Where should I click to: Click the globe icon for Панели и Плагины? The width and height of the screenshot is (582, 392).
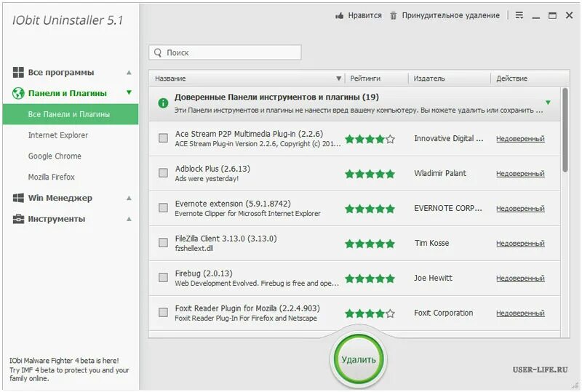[x=18, y=93]
